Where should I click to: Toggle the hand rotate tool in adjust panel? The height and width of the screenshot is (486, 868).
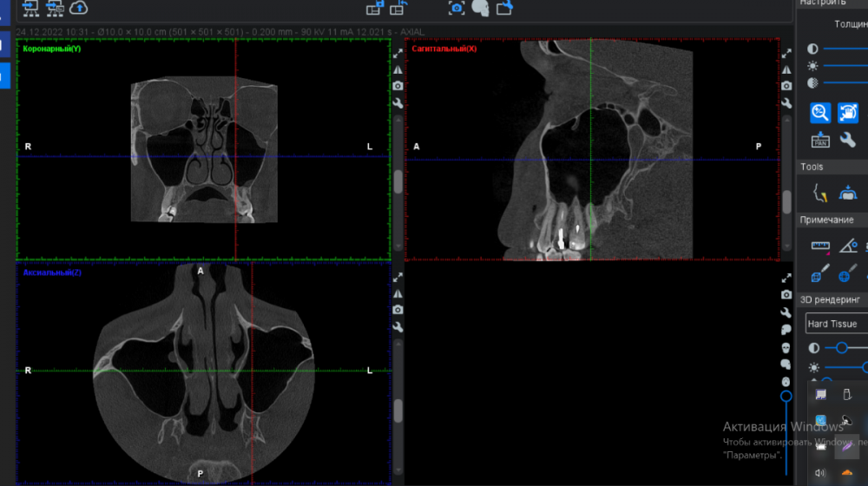coord(848,112)
